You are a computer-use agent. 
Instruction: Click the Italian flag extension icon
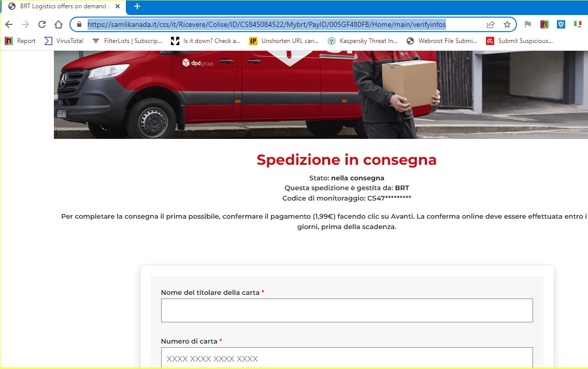578,24
